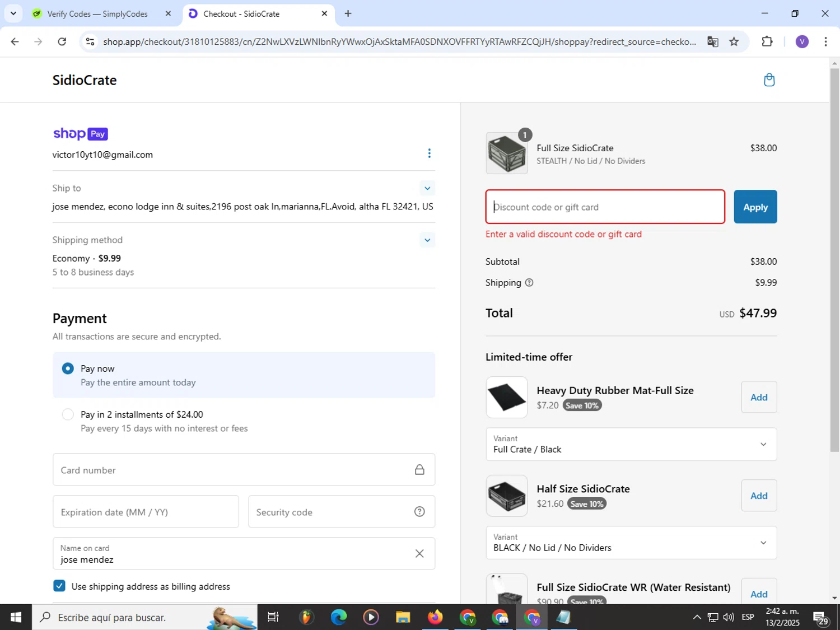Click the ESP language indicator
840x630 pixels.
748,617
